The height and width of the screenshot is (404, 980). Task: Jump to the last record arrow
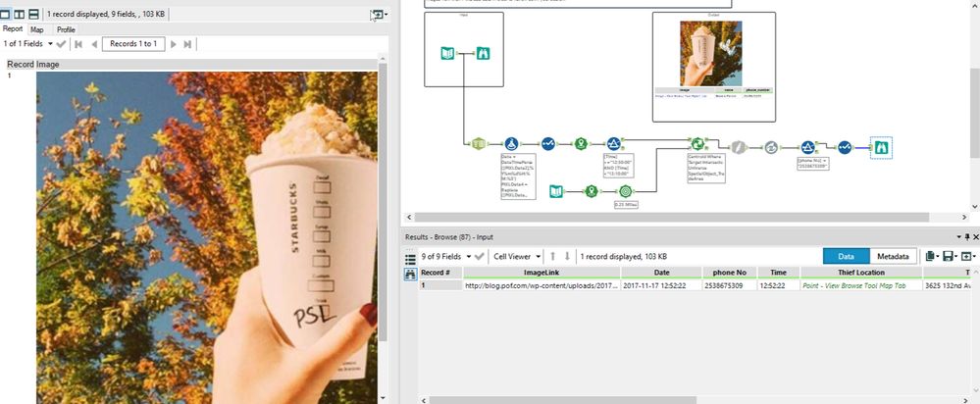pyautogui.click(x=187, y=44)
